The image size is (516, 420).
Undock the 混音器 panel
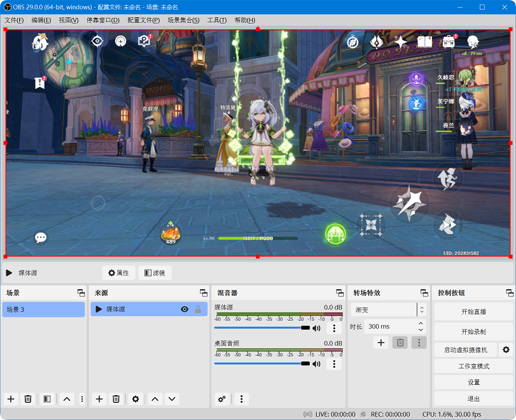340,293
